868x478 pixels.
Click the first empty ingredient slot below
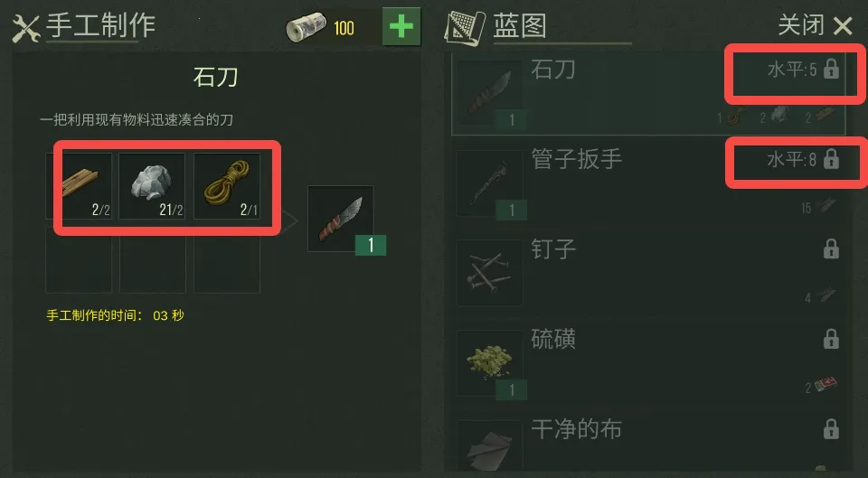79,260
